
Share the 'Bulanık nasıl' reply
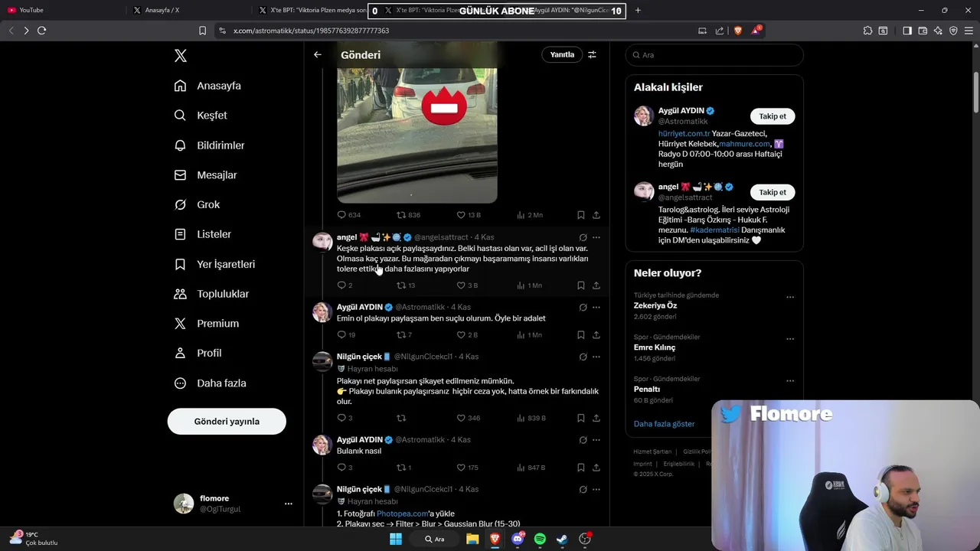pyautogui.click(x=596, y=468)
